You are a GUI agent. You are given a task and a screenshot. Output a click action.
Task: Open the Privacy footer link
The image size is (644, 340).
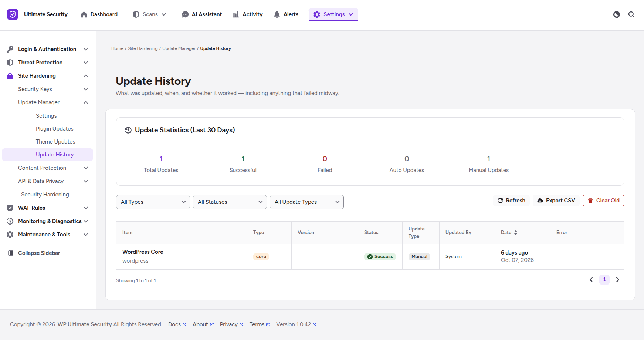231,324
